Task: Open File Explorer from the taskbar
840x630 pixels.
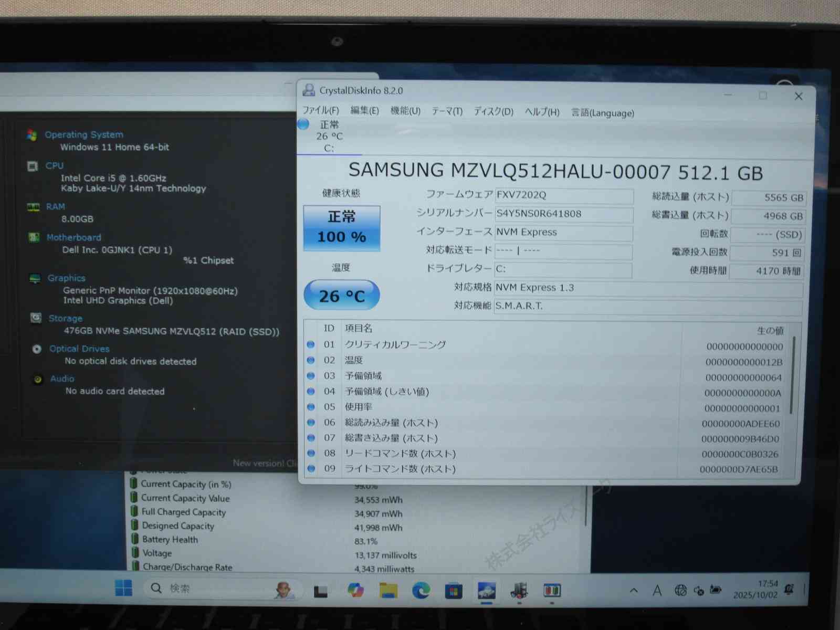Action: pos(388,591)
